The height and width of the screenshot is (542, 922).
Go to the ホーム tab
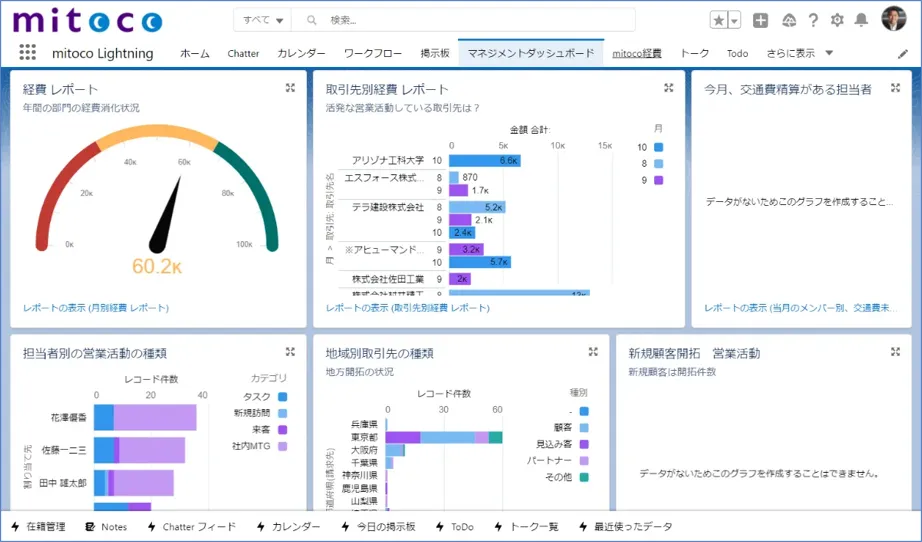(195, 53)
